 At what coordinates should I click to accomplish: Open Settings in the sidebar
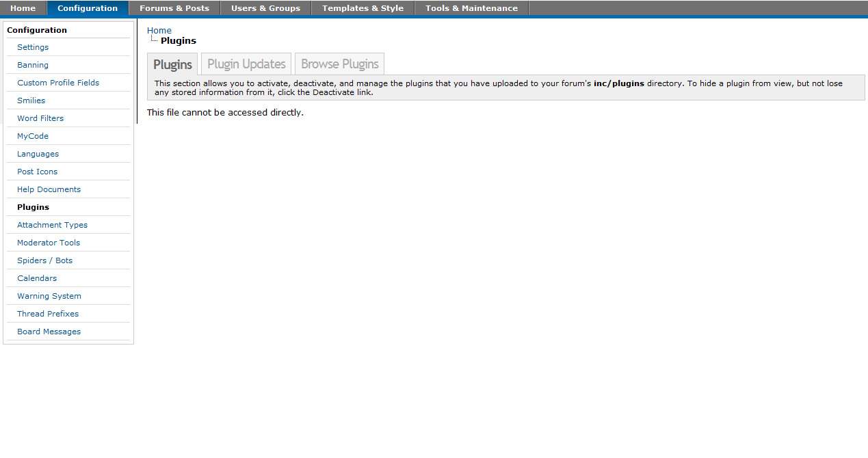pyautogui.click(x=33, y=47)
